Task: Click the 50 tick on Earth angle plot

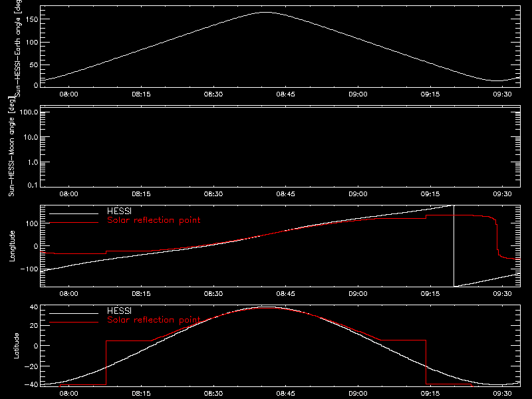Action: tap(34, 65)
